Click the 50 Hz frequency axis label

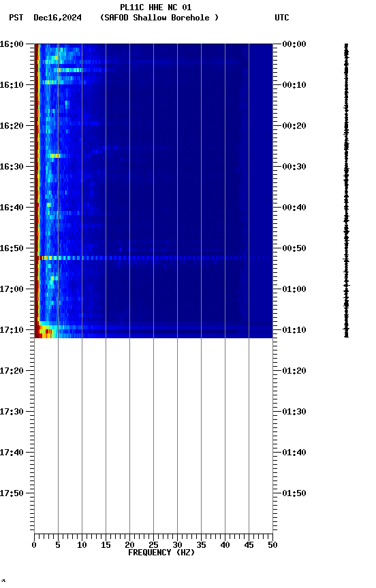[x=272, y=545]
